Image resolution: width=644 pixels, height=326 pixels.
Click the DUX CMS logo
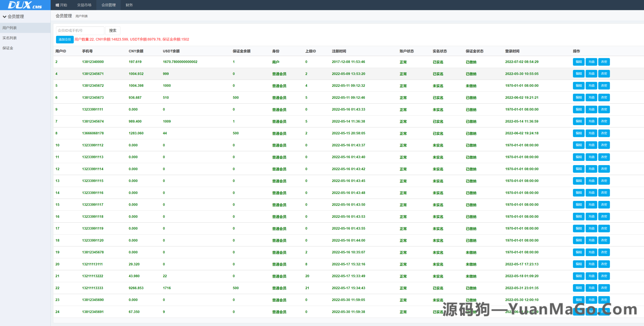pyautogui.click(x=25, y=5)
